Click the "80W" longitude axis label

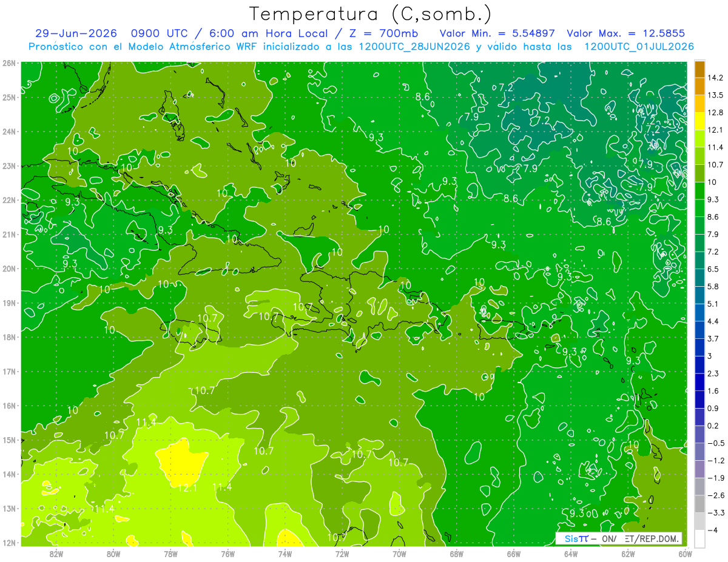[113, 554]
